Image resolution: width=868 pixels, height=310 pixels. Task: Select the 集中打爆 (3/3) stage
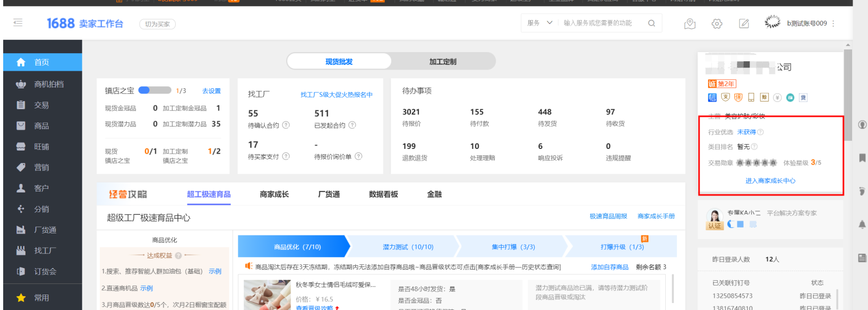point(513,247)
